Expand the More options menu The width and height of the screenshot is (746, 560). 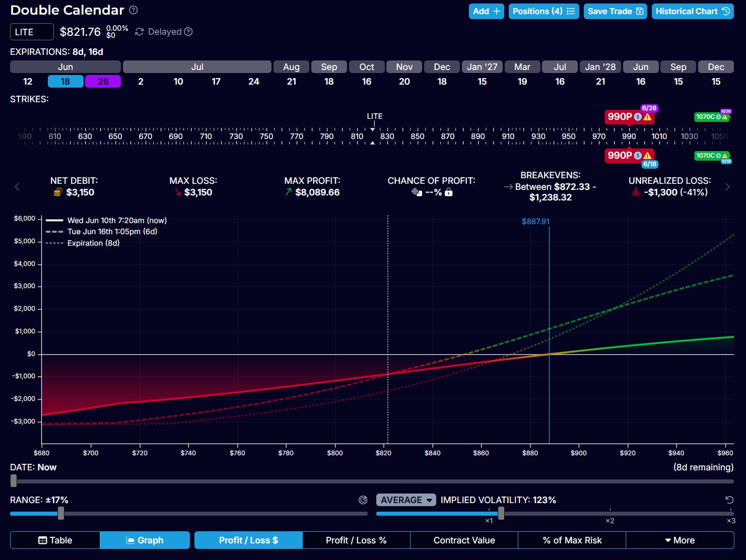[x=680, y=540]
